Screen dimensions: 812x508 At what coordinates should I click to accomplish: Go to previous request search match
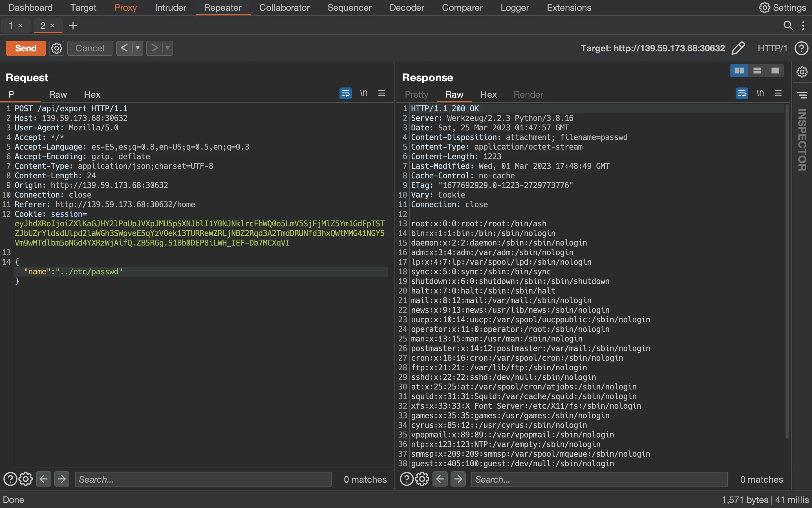point(44,479)
